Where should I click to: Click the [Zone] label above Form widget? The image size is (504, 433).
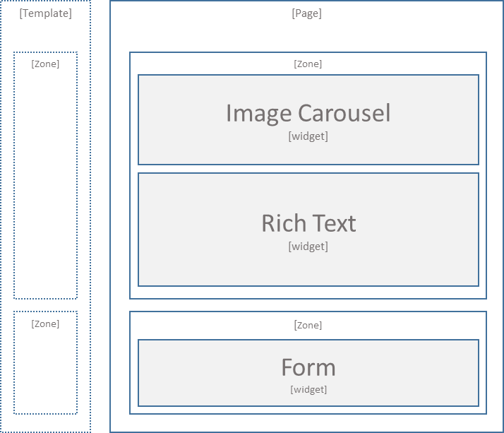click(x=308, y=325)
